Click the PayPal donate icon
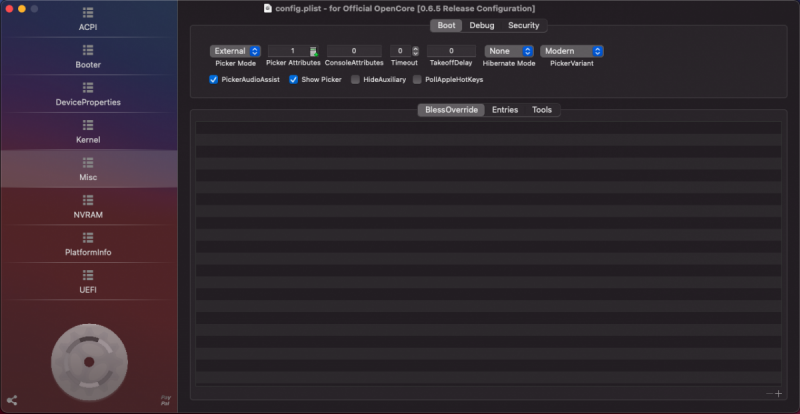Viewport: 800px width, 414px height. (x=165, y=400)
